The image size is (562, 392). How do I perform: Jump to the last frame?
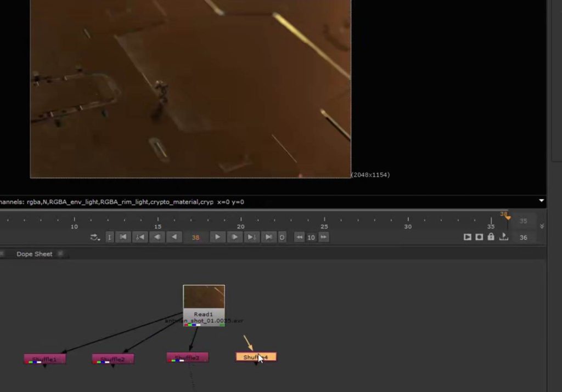(x=268, y=237)
